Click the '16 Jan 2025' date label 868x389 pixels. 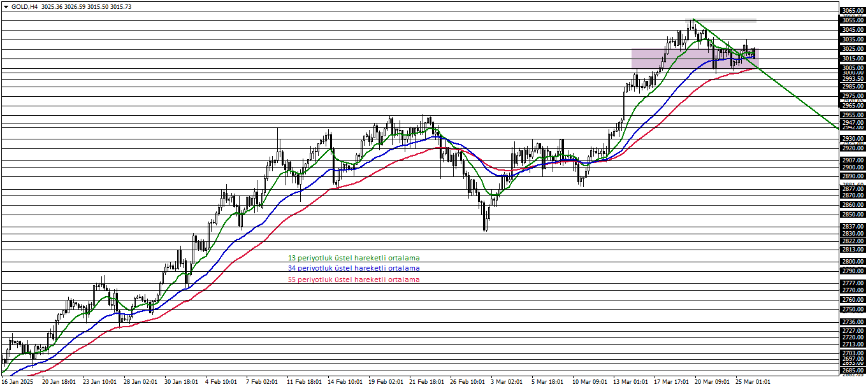pyautogui.click(x=17, y=383)
